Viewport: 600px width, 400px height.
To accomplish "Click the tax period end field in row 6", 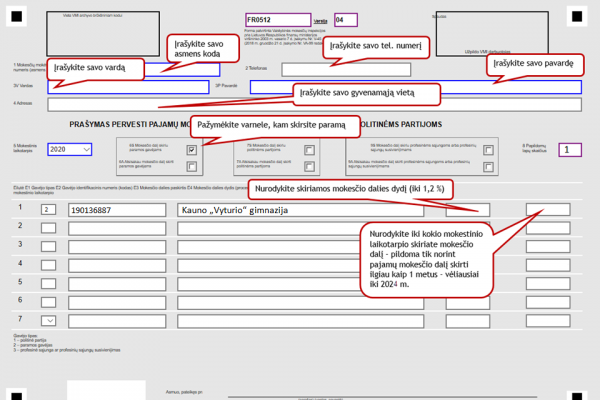I will [x=548, y=302].
